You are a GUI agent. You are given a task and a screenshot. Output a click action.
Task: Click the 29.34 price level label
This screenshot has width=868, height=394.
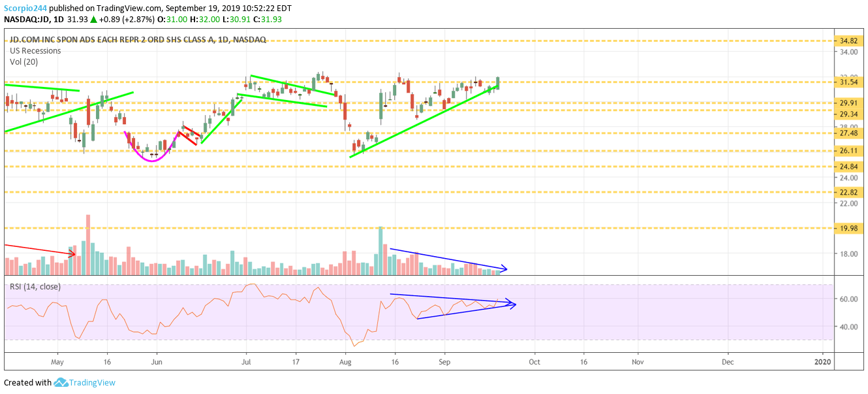[x=848, y=114]
